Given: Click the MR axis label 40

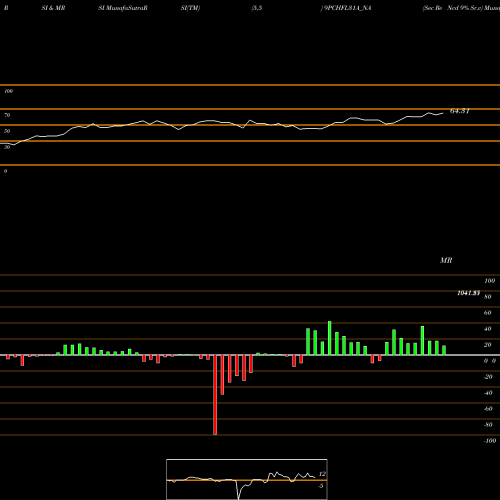Looking at the screenshot, I should tap(488, 329).
